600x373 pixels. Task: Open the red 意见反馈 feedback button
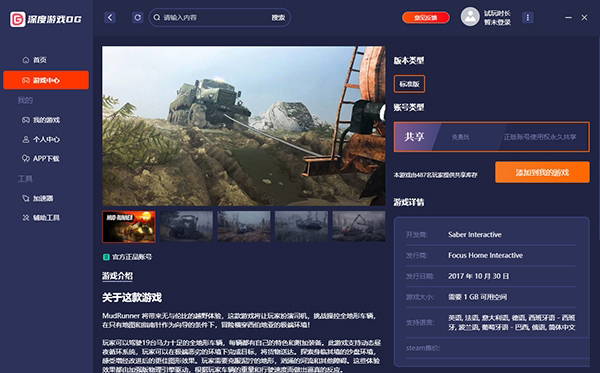pyautogui.click(x=426, y=18)
